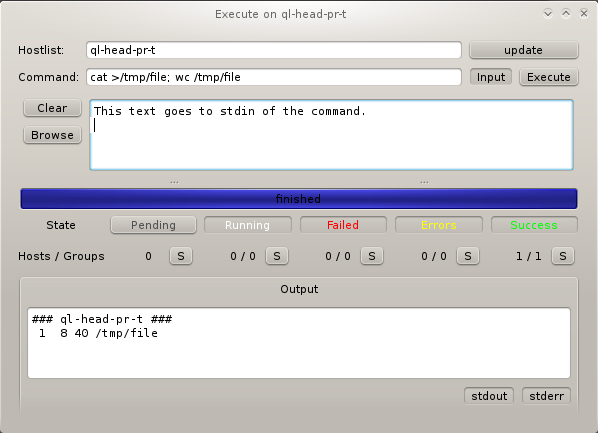
Task: Toggle the Running state filter
Action: tap(248, 225)
